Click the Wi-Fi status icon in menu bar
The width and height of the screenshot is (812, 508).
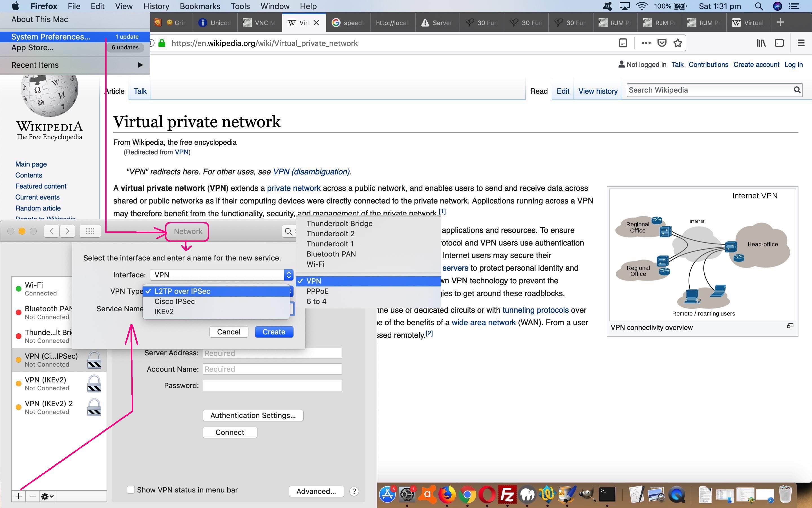tap(641, 6)
